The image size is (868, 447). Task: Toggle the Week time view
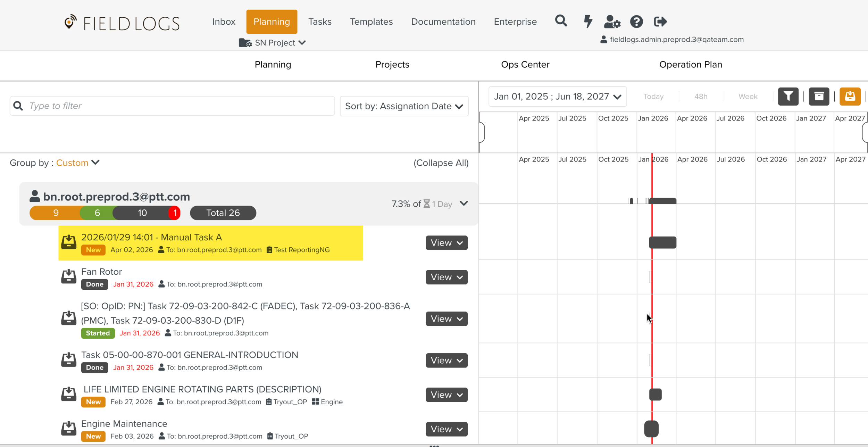coord(748,97)
